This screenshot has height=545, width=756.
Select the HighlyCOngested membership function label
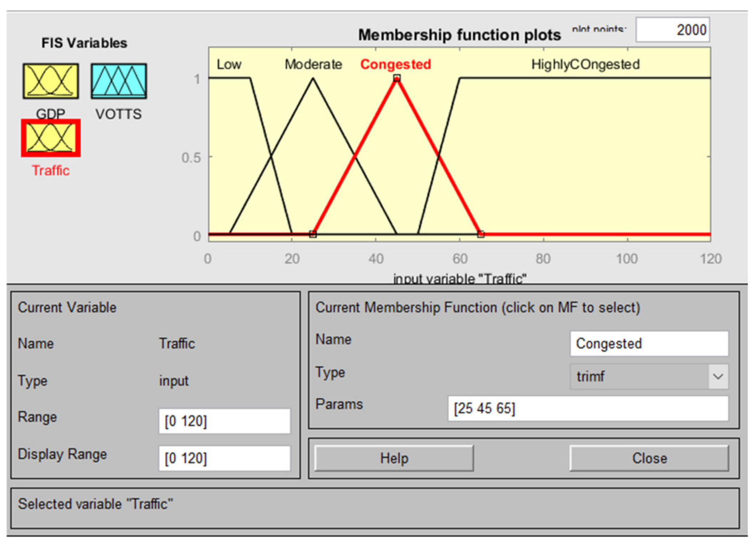[x=585, y=64]
